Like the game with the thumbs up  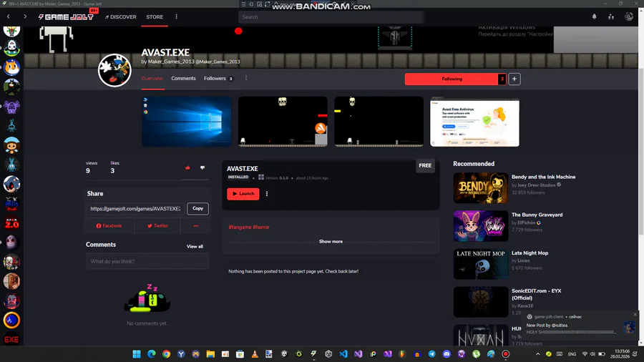(187, 167)
